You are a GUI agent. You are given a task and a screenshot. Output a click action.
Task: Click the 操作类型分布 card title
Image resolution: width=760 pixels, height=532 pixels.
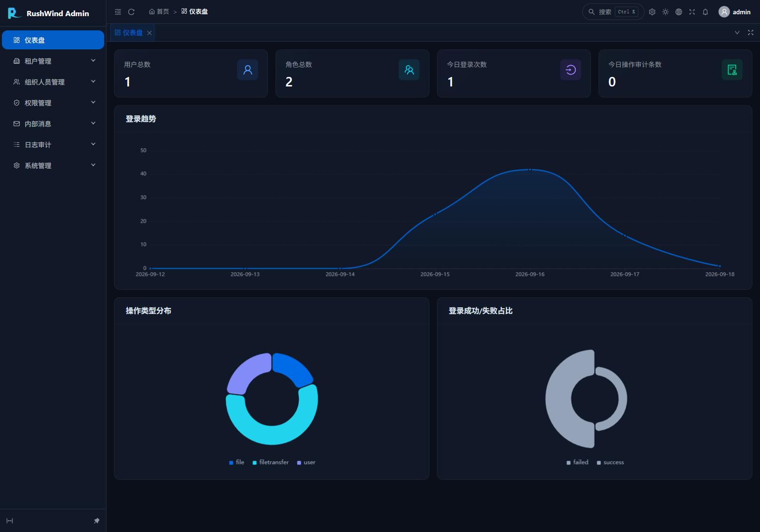pos(149,311)
